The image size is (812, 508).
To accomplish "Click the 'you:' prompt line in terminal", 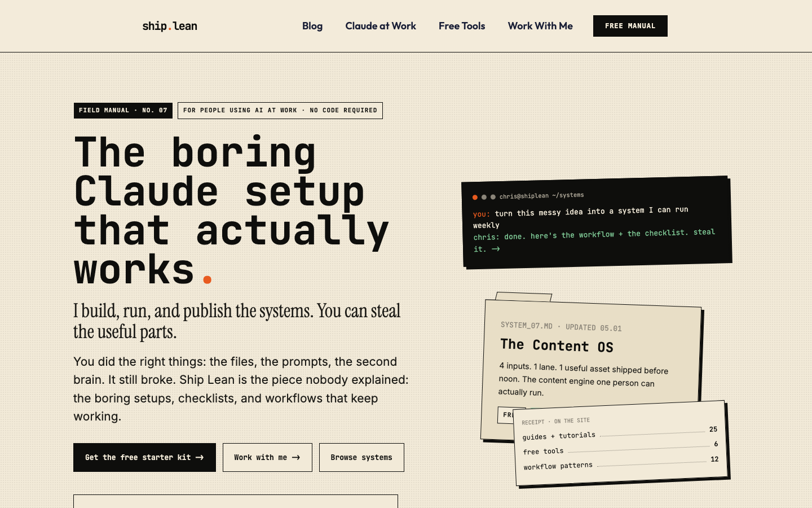I will (x=581, y=217).
